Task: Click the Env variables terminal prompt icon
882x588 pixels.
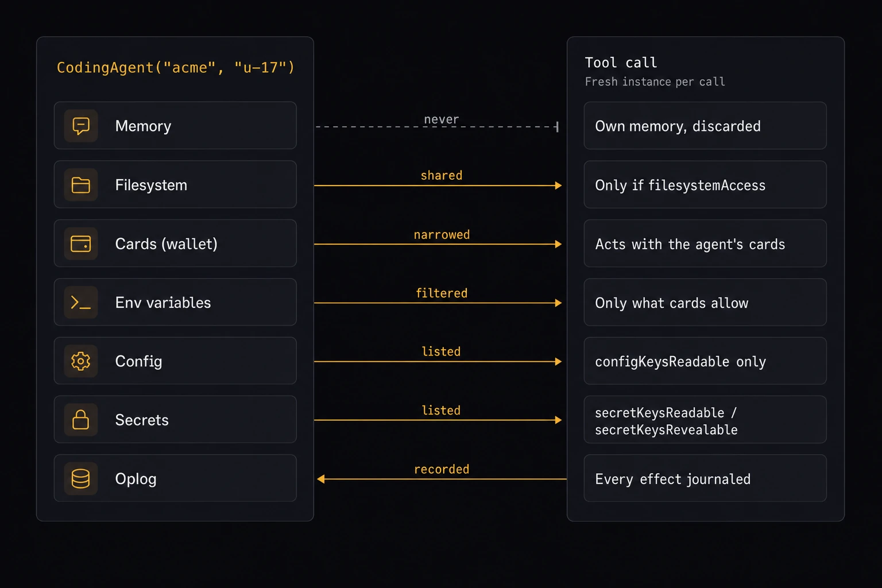Action: [x=81, y=302]
